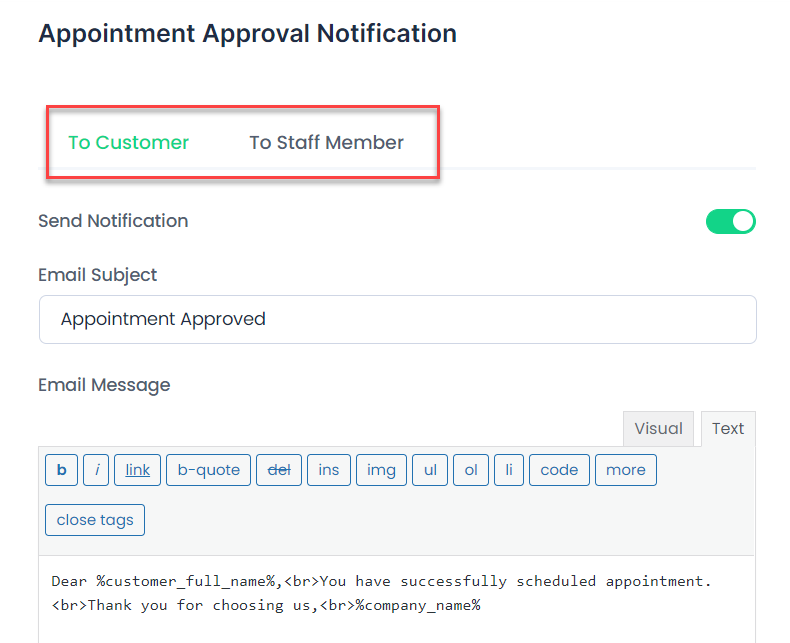Click the Appointment Approval Notification heading

click(x=248, y=34)
